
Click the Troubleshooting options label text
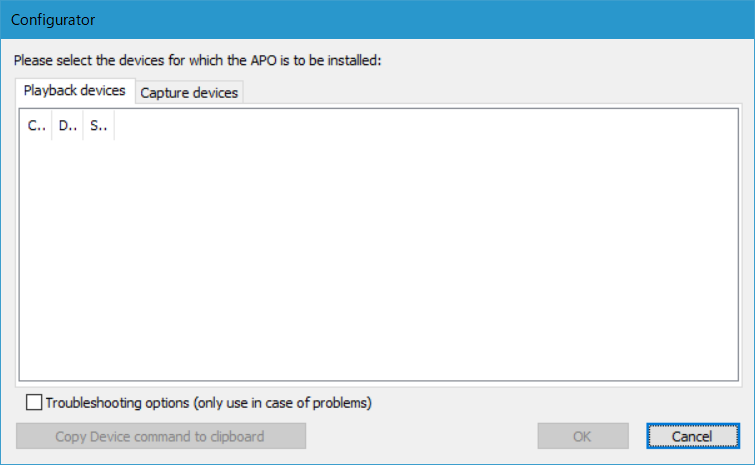[208, 403]
